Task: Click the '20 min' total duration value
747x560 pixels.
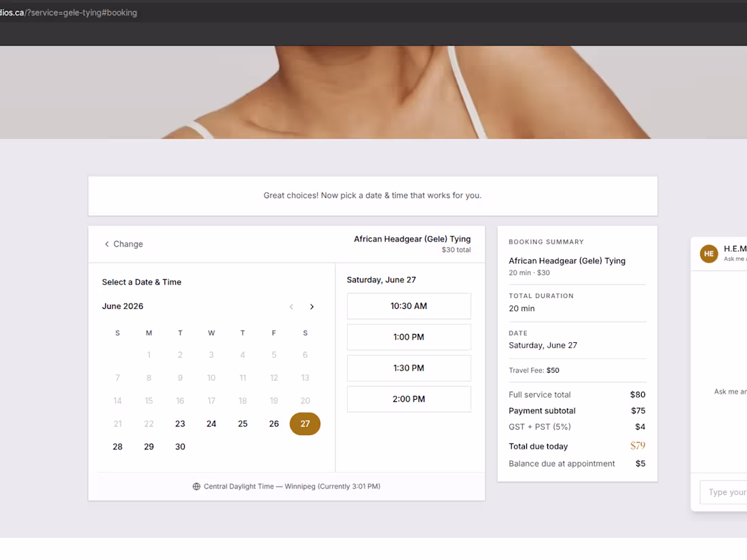Action: coord(522,309)
